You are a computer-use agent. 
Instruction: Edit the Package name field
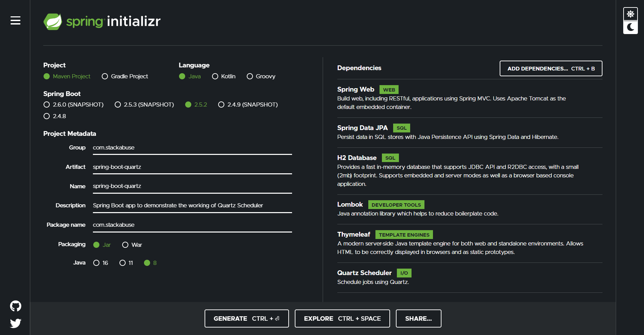192,225
